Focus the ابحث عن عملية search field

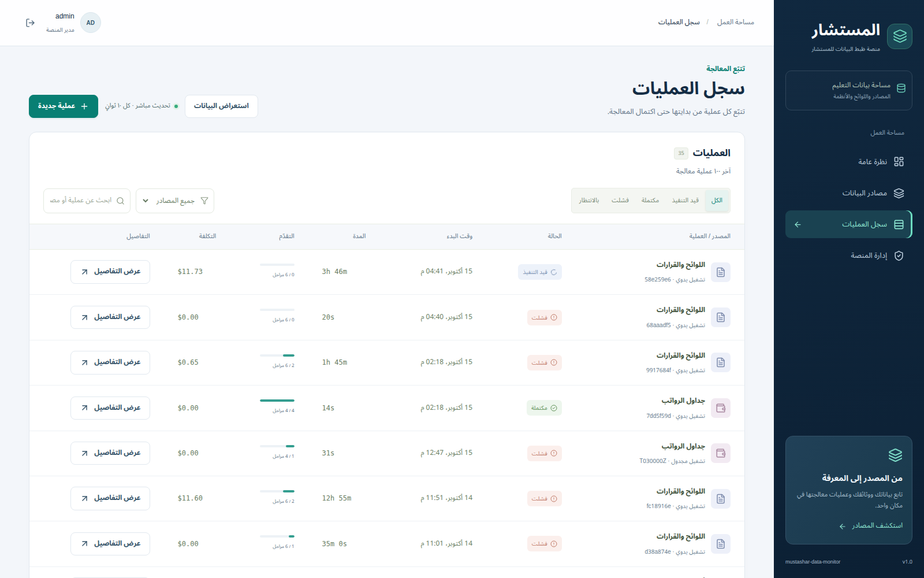(x=87, y=201)
